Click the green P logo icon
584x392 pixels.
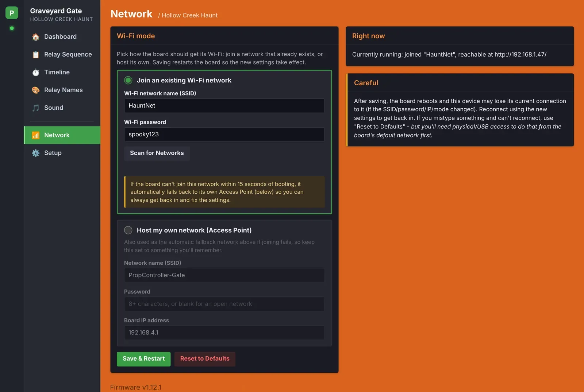tap(12, 13)
